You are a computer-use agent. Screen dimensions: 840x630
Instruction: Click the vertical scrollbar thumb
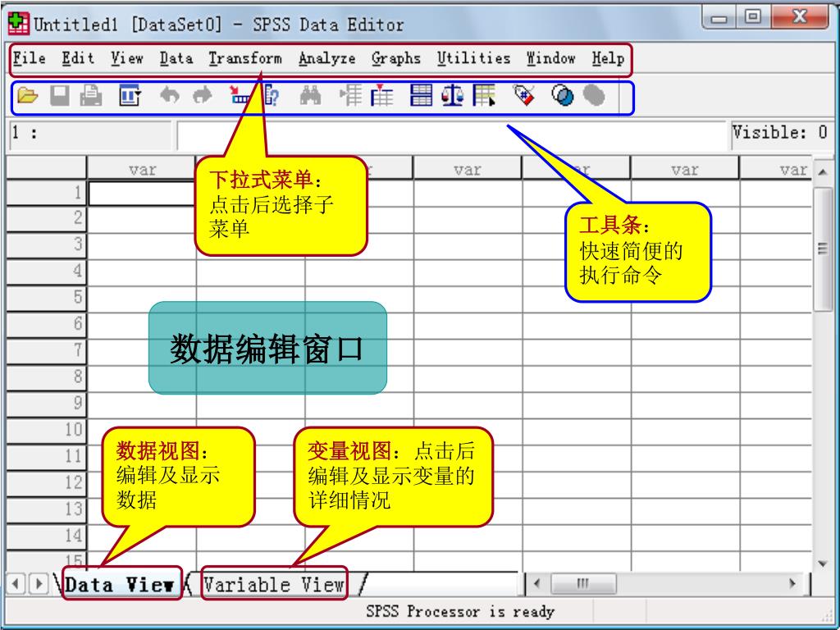point(823,249)
